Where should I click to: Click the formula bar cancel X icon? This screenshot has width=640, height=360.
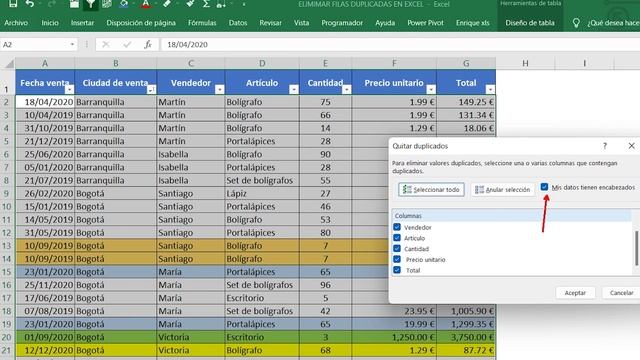pyautogui.click(x=106, y=44)
